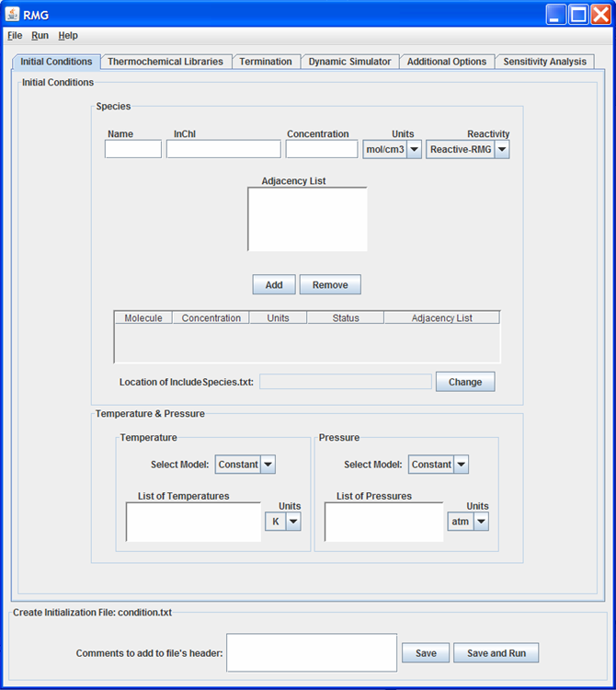Click the List of Temperatures text area
This screenshot has width=616, height=690.
193,522
